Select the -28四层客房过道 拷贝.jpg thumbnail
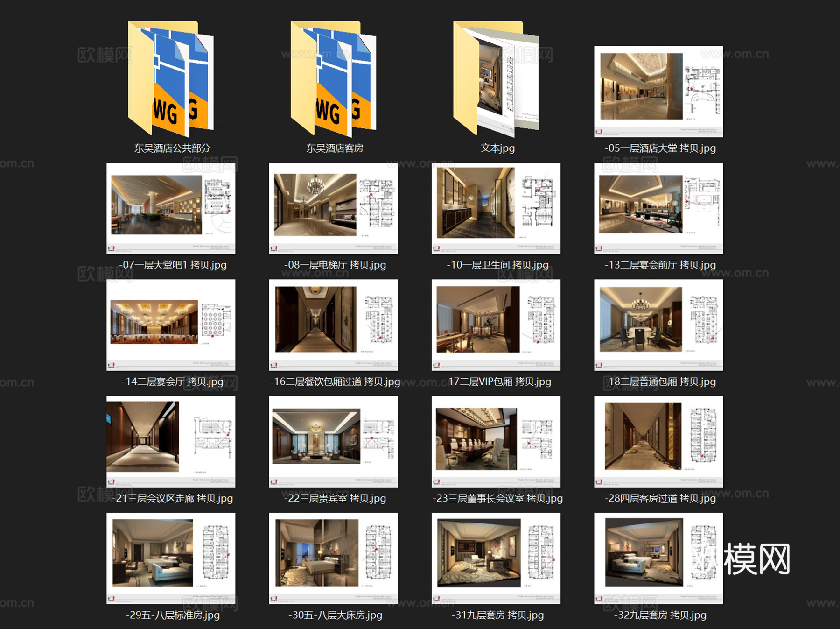Viewport: 840px width, 629px height. pyautogui.click(x=658, y=442)
